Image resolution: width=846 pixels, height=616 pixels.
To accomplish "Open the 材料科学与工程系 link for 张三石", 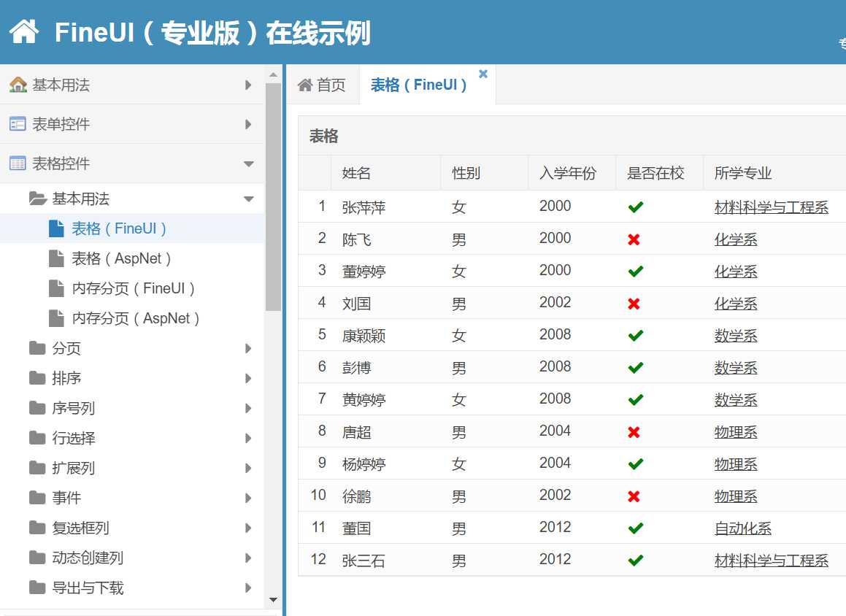I will tap(771, 561).
